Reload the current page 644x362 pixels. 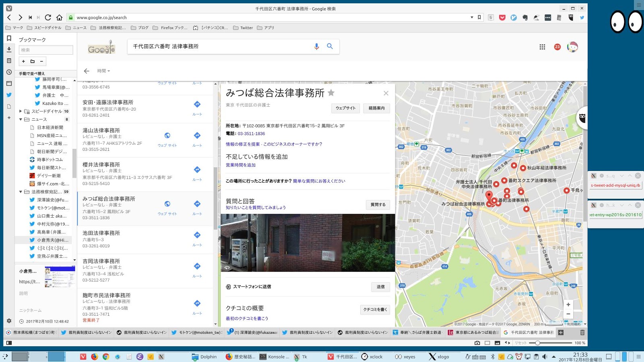click(x=48, y=17)
